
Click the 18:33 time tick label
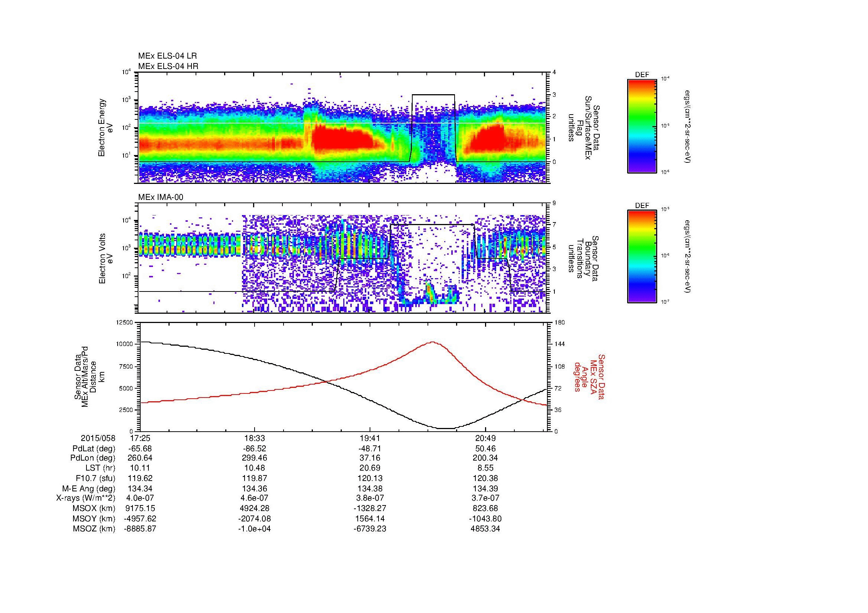click(255, 438)
